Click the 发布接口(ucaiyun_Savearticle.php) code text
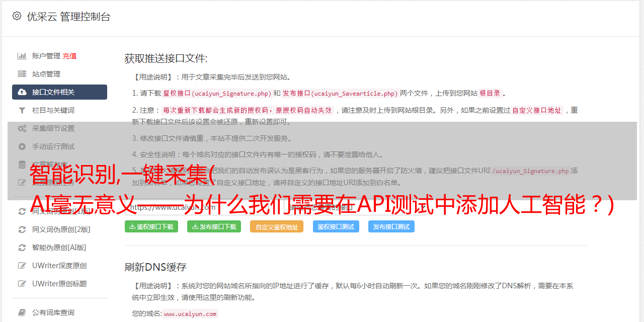 (340, 93)
